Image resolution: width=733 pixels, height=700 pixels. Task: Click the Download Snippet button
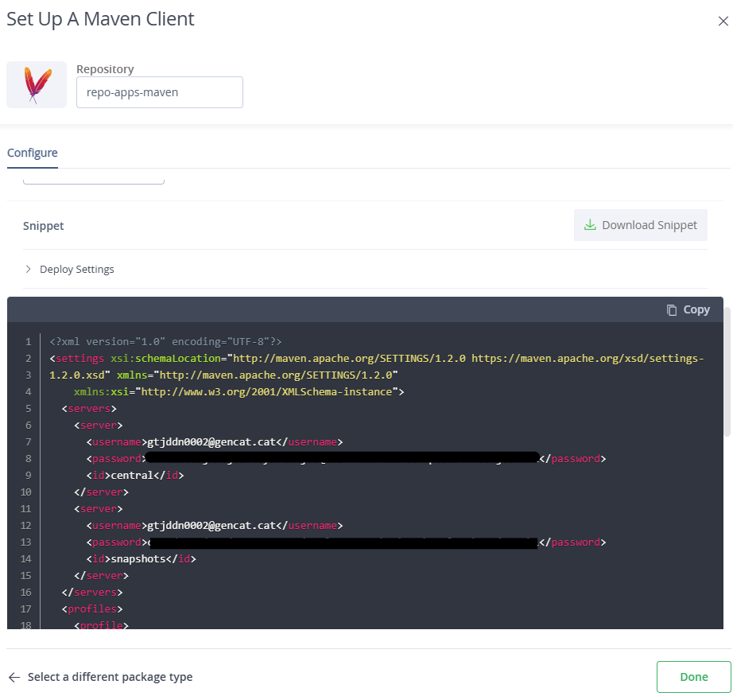click(x=640, y=225)
